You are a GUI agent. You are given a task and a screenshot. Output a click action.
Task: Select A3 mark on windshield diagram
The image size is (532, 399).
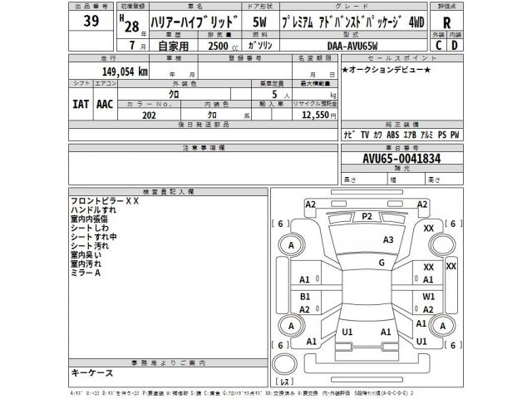pyautogui.click(x=388, y=240)
